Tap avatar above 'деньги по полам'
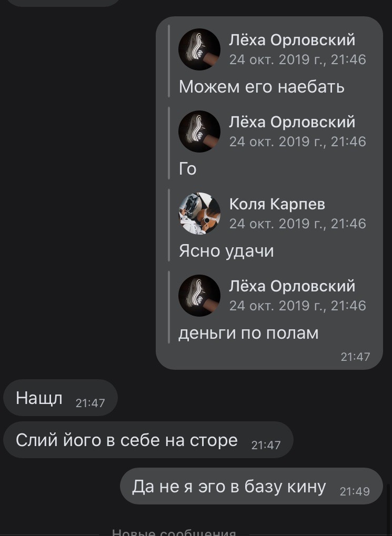 point(199,295)
